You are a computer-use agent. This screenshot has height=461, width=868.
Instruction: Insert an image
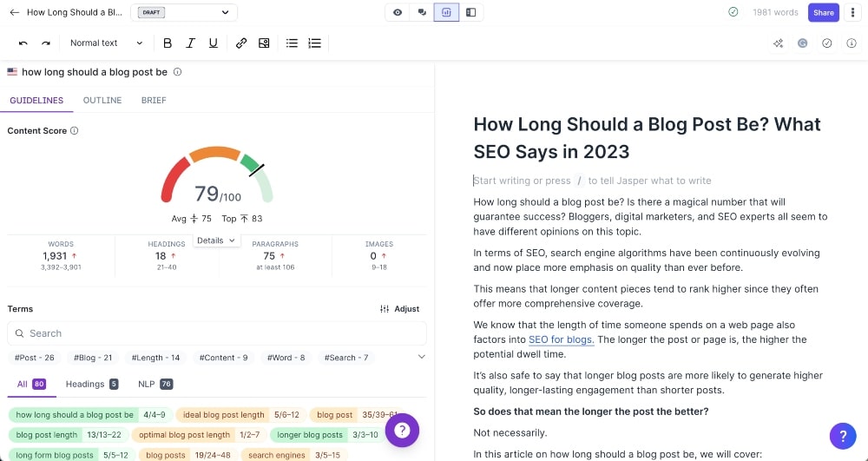[264, 43]
